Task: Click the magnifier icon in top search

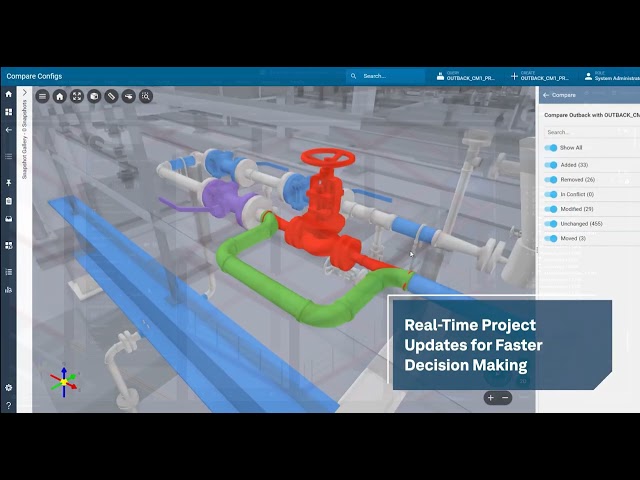Action: pyautogui.click(x=353, y=76)
